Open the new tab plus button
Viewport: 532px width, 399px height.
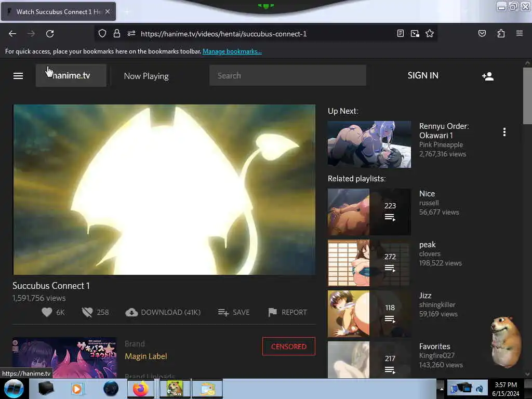tap(127, 12)
